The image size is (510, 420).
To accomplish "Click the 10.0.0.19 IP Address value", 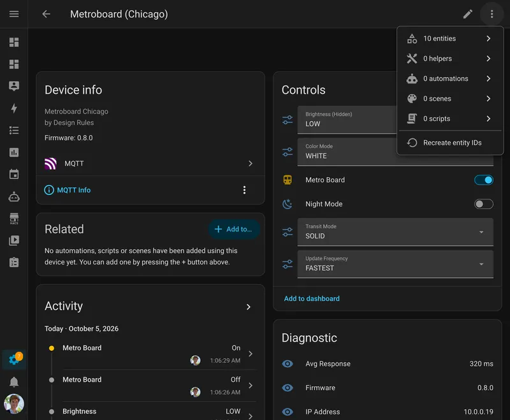I will click(x=478, y=412).
